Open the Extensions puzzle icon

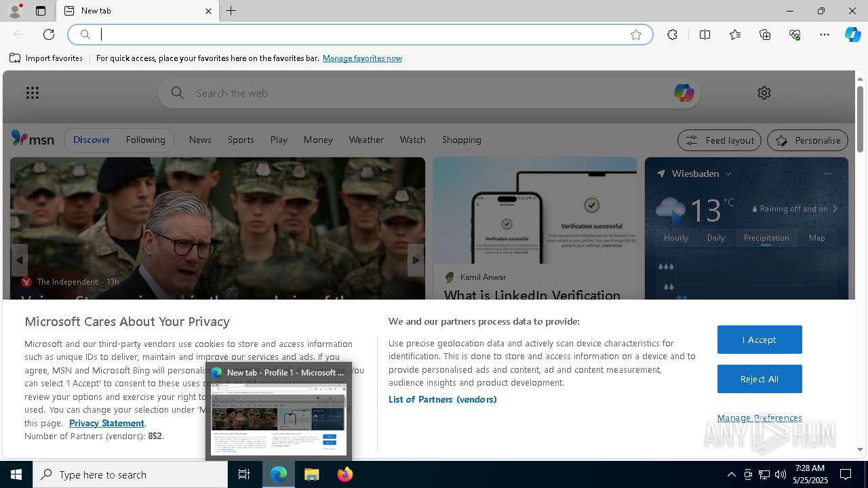pos(672,35)
